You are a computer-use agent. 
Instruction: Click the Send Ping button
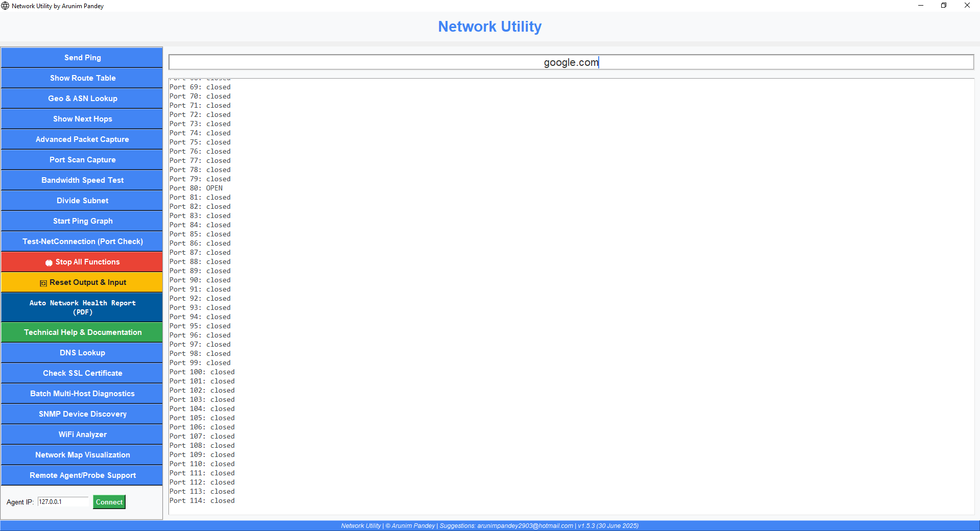[x=82, y=58]
